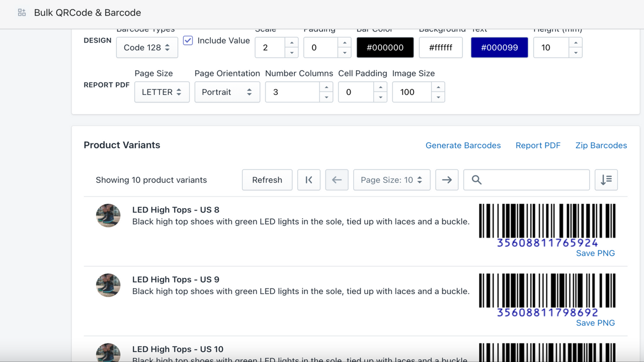Go to the previous page arrow
Screen dimensions: 644x362
point(336,179)
